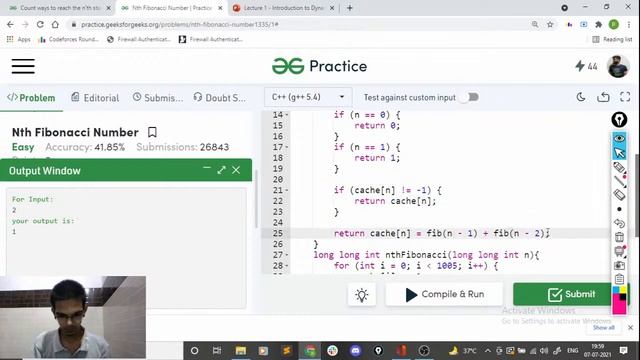
Task: Open the Codeforces Round bookmark
Action: pos(69,39)
